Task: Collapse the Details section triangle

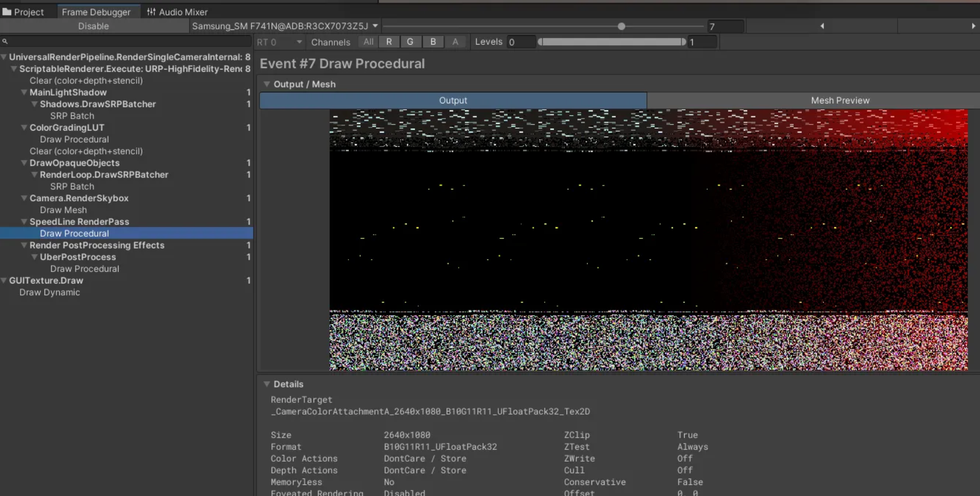Action: coord(267,384)
